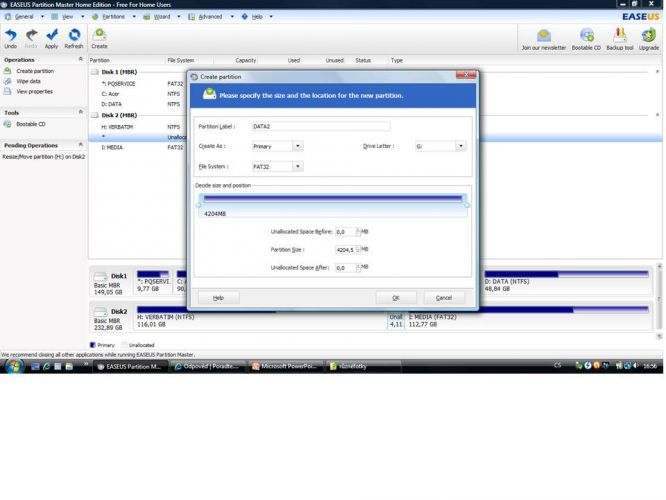Click the Help button in dialog
Screen dimensions: 666x500
pyautogui.click(x=218, y=298)
